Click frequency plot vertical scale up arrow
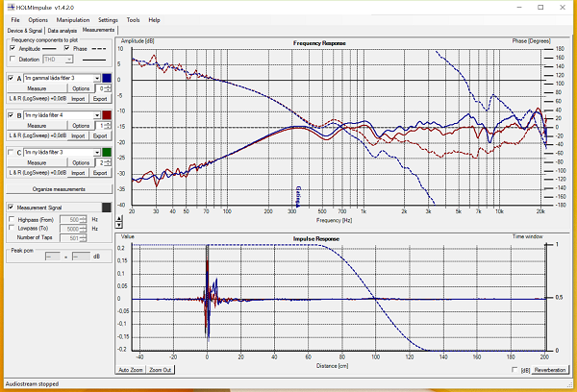This screenshot has height=392, width=577. coord(119,218)
